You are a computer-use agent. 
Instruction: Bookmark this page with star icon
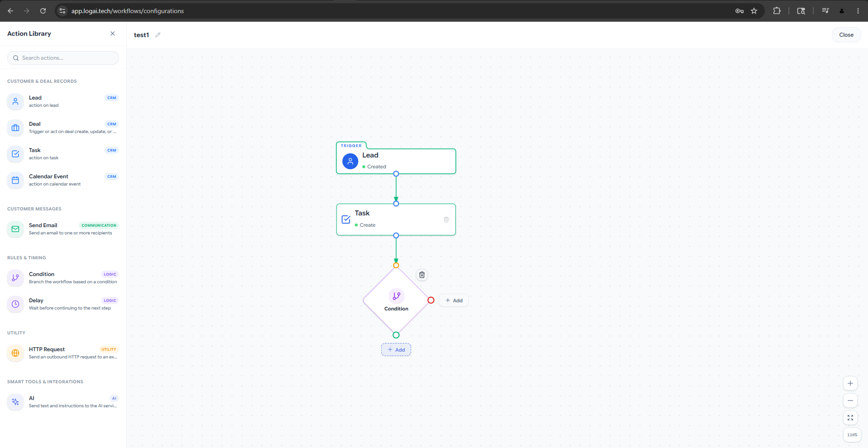754,11
